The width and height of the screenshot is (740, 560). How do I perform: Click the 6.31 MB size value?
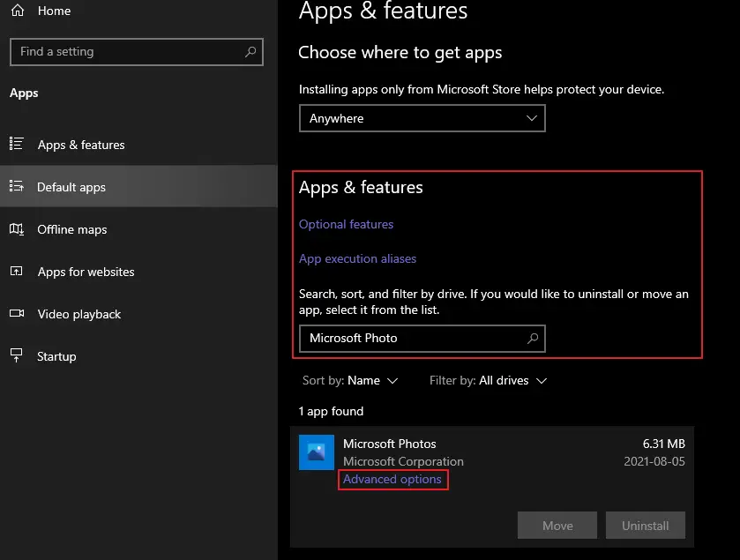coord(663,444)
